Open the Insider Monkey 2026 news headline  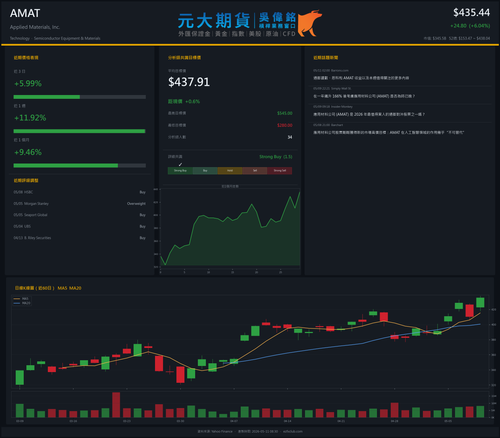(369, 114)
